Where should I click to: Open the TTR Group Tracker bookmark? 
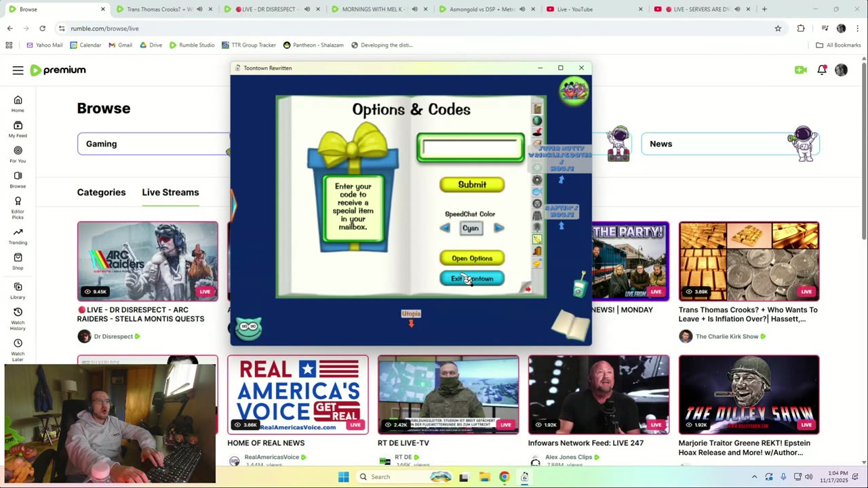[x=249, y=45]
